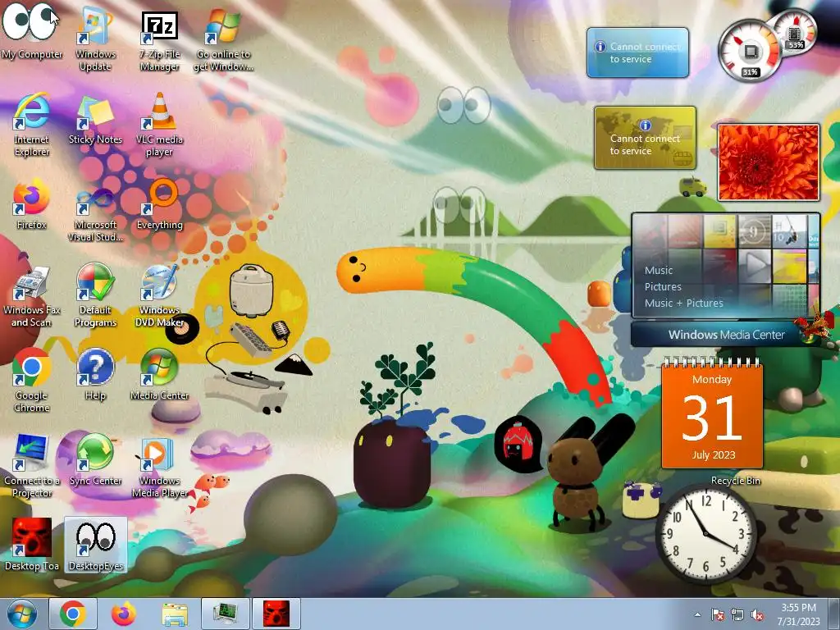The width and height of the screenshot is (840, 630).
Task: Click the CPU meter gauge gadget
Action: [x=750, y=51]
